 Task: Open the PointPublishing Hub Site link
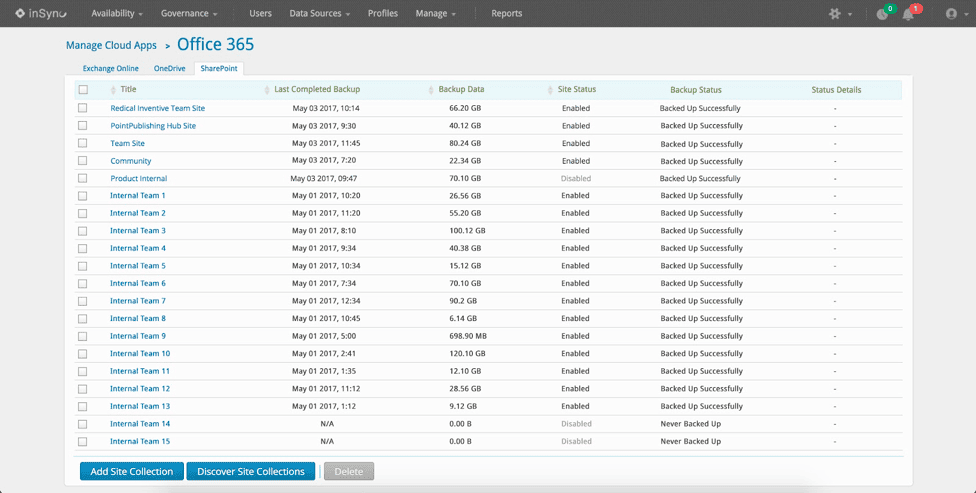(153, 126)
